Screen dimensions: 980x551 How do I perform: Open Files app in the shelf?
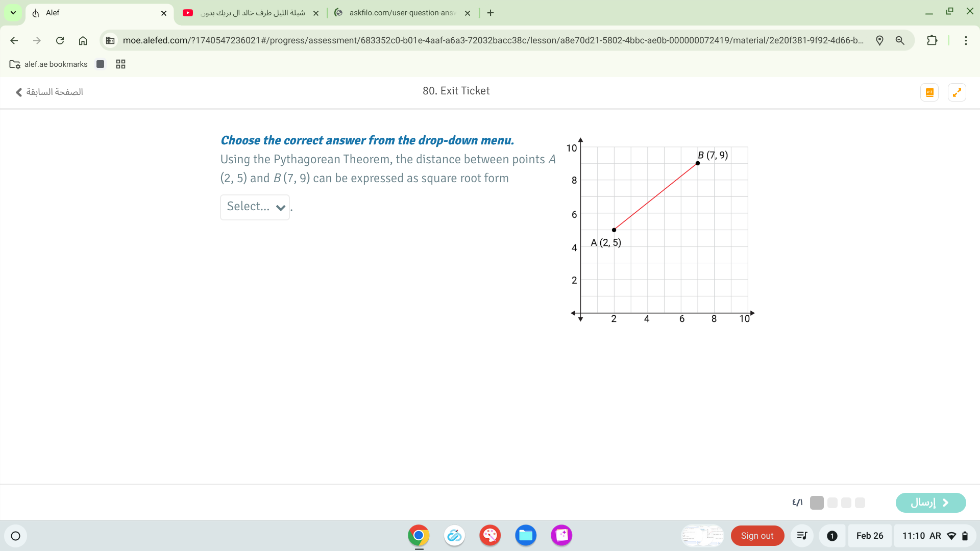(x=525, y=536)
